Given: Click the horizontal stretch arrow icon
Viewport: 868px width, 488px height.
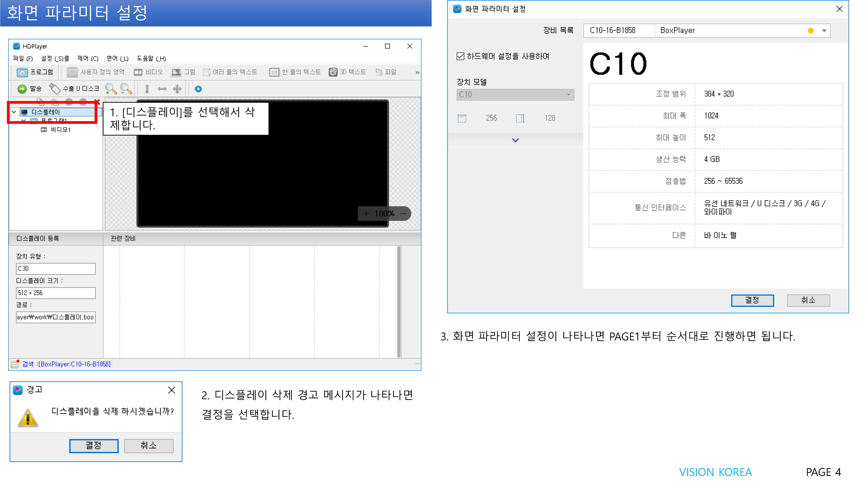Looking at the screenshot, I should (162, 89).
